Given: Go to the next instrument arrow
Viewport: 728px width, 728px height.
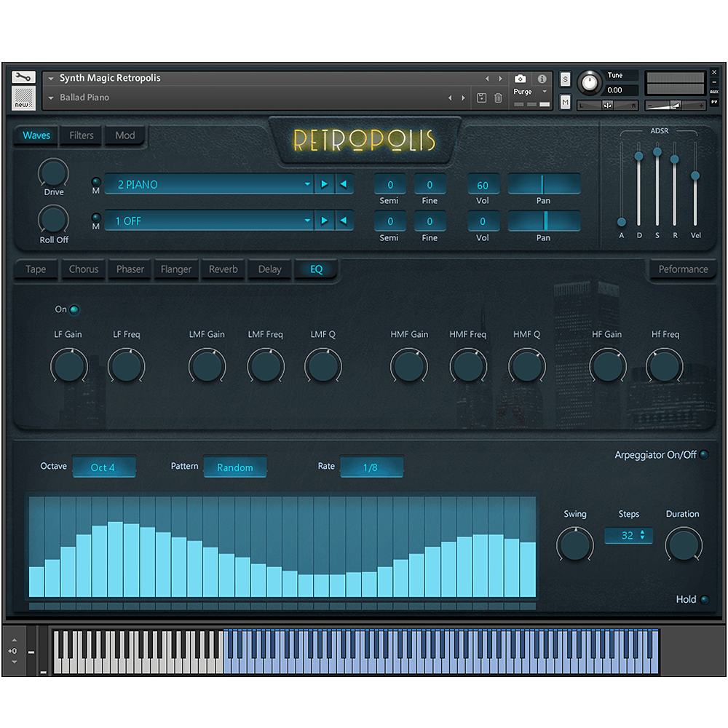Looking at the screenshot, I should coord(501,79).
